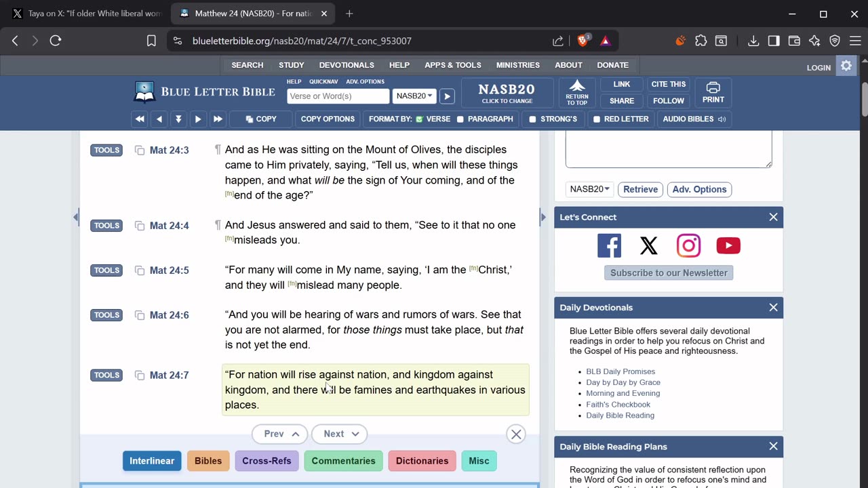
Task: Click Prev with up chevron
Action: click(x=280, y=434)
